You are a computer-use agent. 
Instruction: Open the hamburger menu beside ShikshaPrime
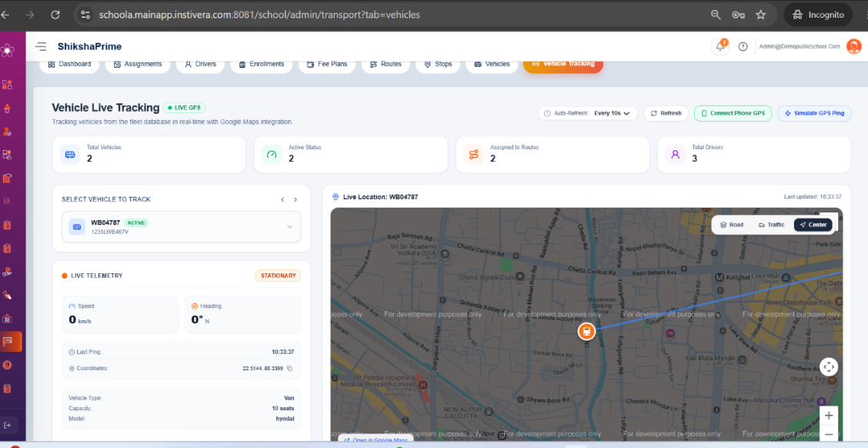[41, 46]
